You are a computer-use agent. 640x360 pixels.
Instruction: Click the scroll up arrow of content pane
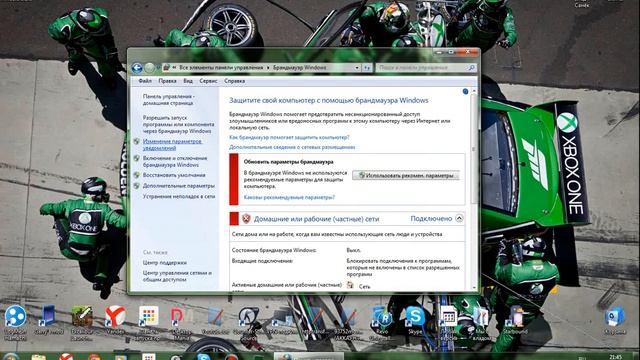tap(474, 91)
